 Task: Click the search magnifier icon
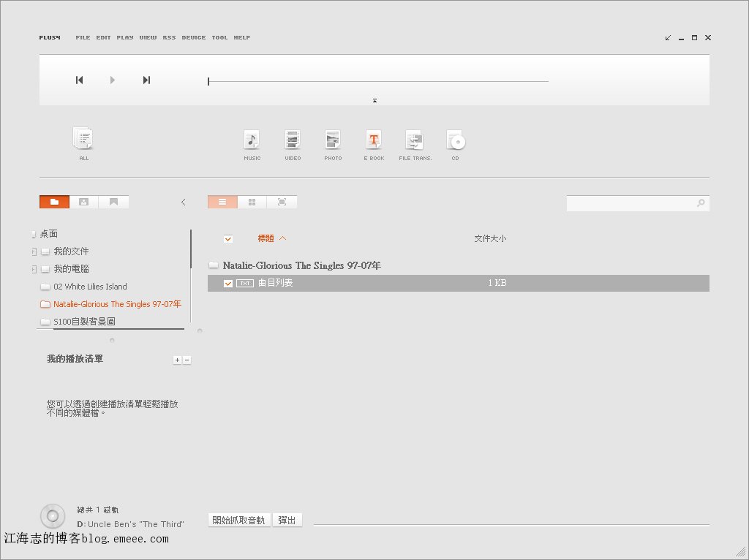point(701,203)
